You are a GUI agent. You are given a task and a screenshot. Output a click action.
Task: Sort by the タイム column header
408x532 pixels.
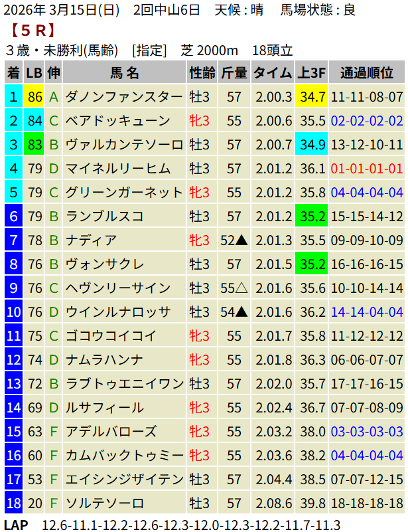point(273,73)
